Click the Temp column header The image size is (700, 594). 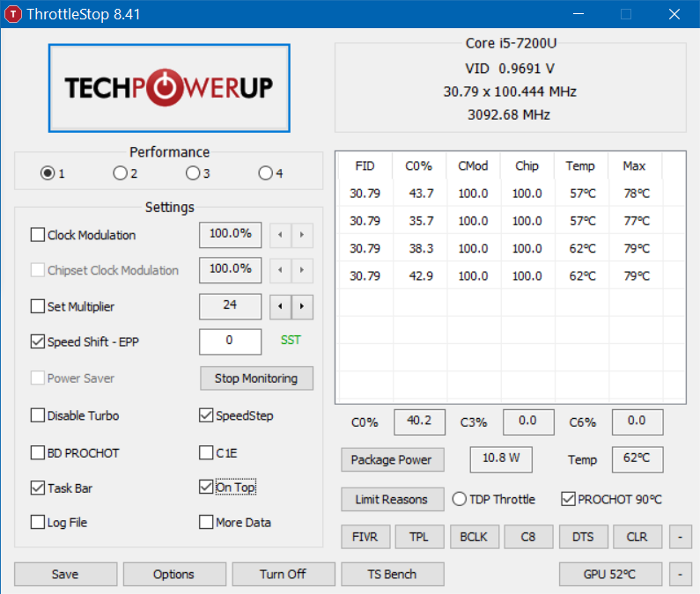tap(581, 166)
